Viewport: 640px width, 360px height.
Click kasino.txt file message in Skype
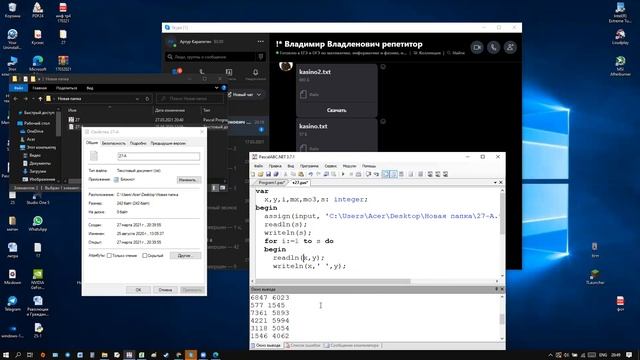(x=336, y=134)
